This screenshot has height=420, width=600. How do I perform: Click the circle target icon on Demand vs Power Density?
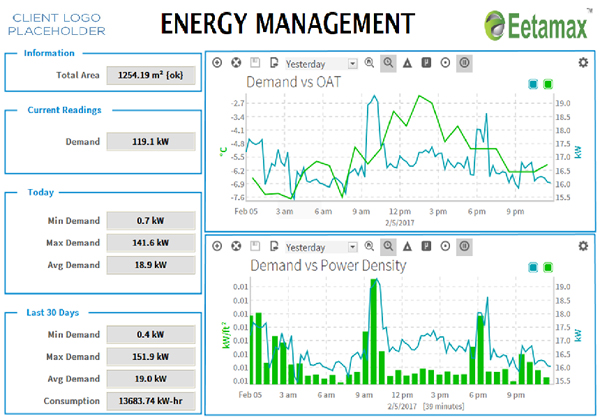click(x=445, y=246)
